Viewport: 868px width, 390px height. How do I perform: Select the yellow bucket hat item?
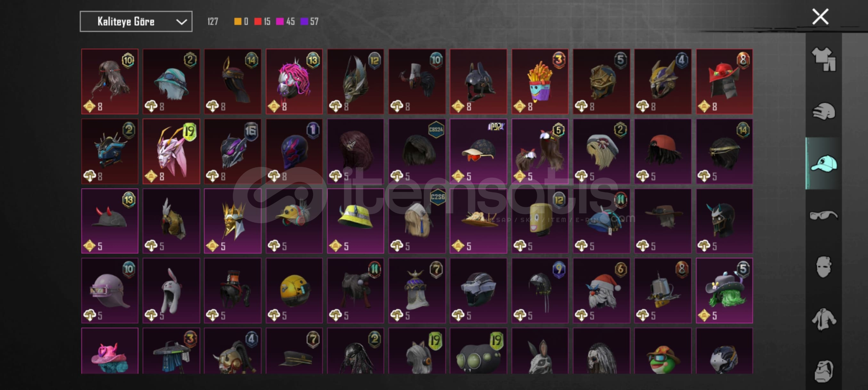(x=355, y=221)
